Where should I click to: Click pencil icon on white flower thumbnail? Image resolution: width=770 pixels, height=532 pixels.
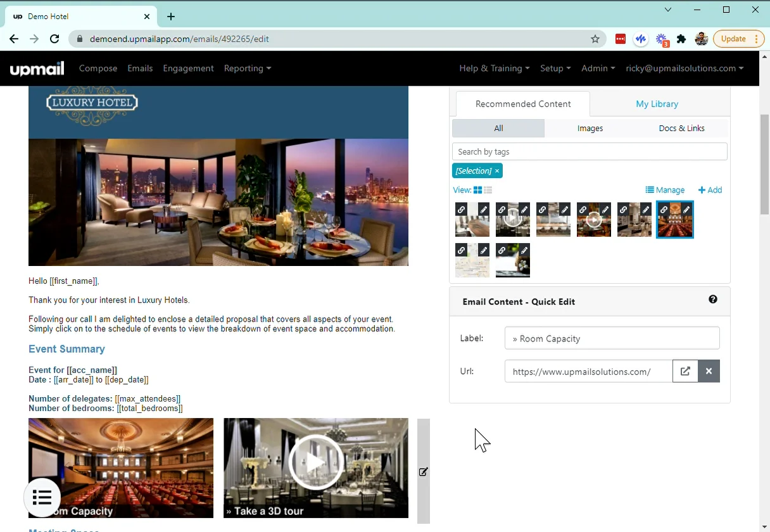tap(524, 251)
